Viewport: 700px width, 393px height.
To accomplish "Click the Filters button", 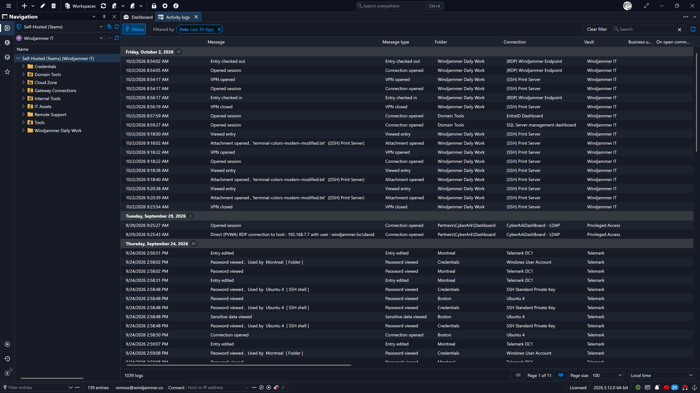I will (134, 29).
